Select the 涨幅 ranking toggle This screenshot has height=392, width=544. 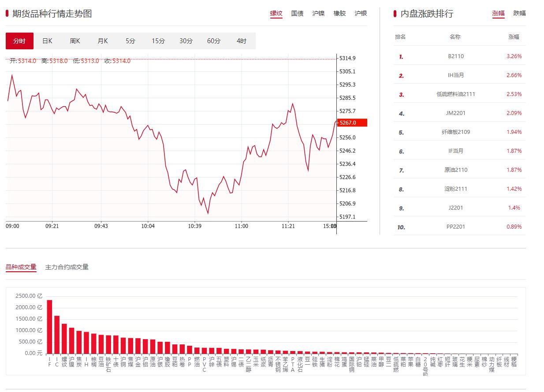coord(498,13)
